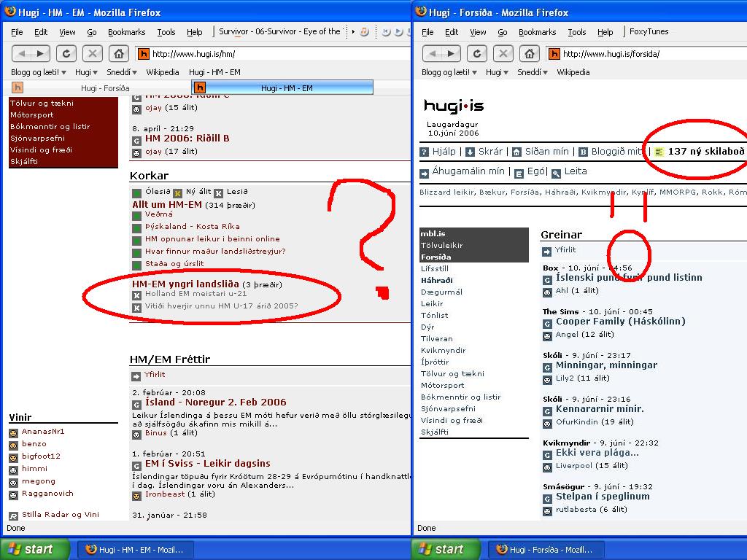Open Allt um HM-EM forum link
Image resolution: width=747 pixels, height=560 pixels.
coord(167,205)
